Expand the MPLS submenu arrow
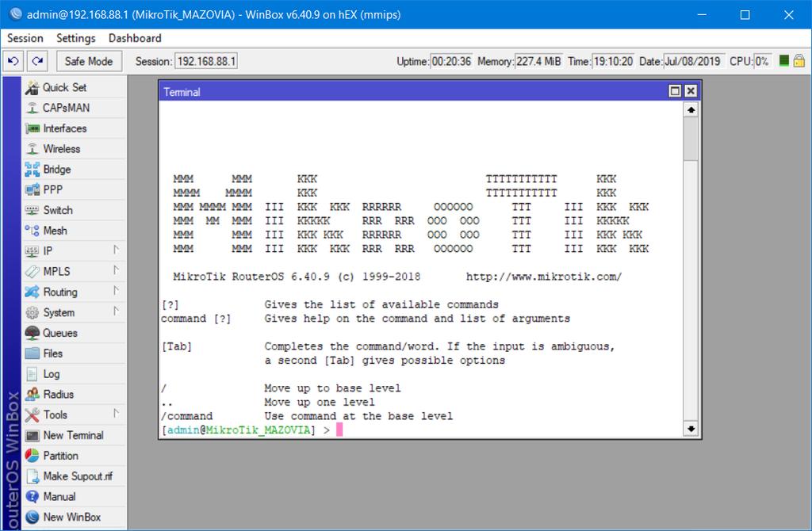812x531 pixels. [x=116, y=270]
